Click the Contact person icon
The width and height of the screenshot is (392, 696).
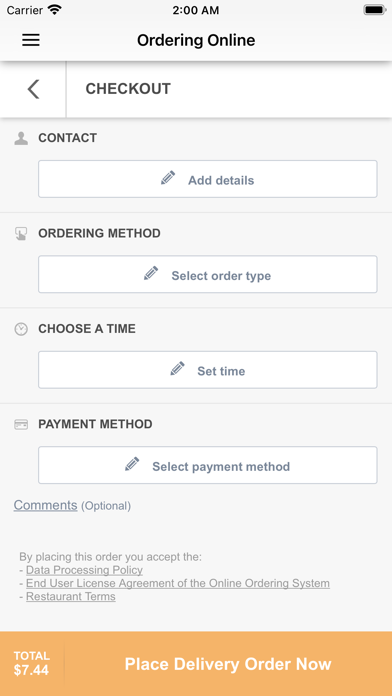click(21, 138)
